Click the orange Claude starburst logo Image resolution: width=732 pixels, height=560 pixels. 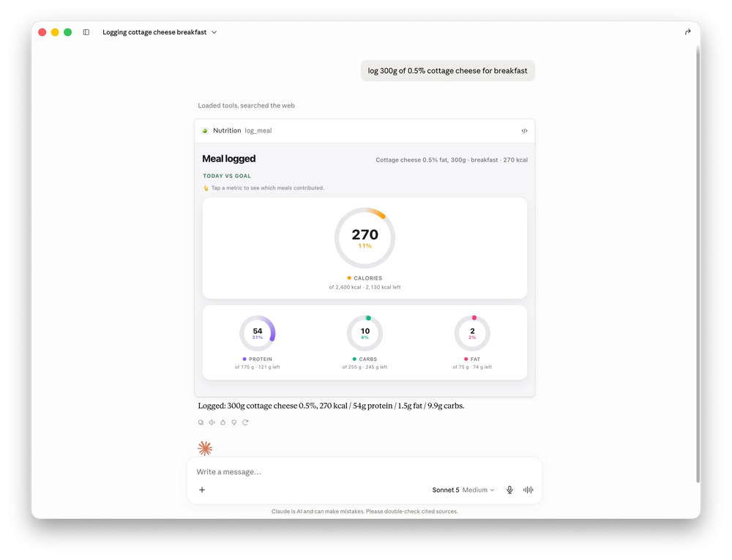205,449
